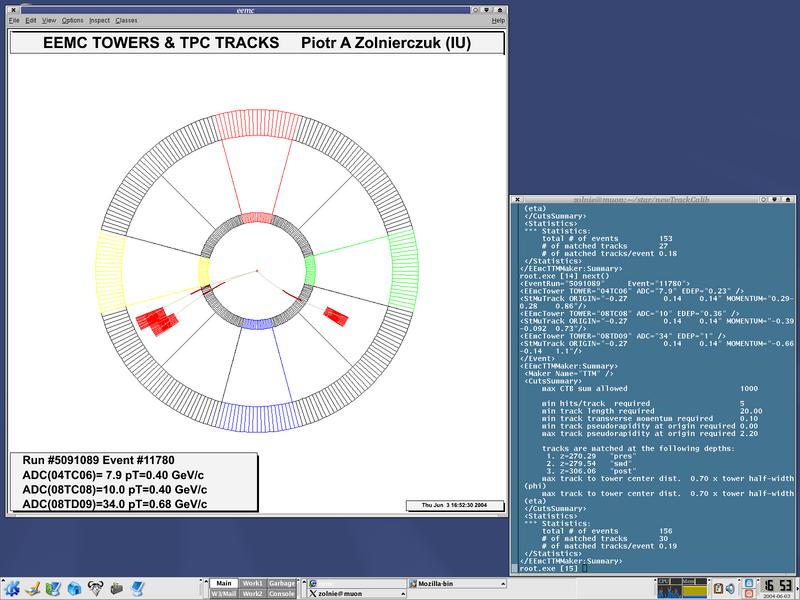Click the eemc window title bar
This screenshot has height=600, width=800.
(x=245, y=10)
